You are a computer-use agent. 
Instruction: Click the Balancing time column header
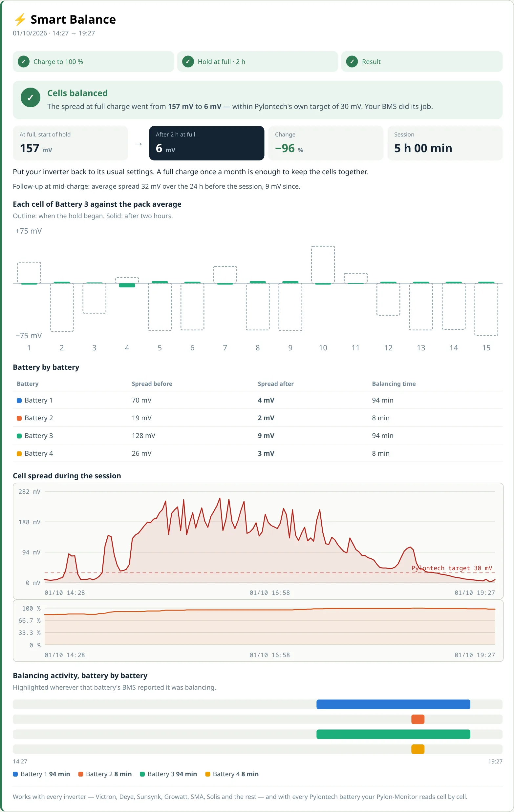pos(394,384)
